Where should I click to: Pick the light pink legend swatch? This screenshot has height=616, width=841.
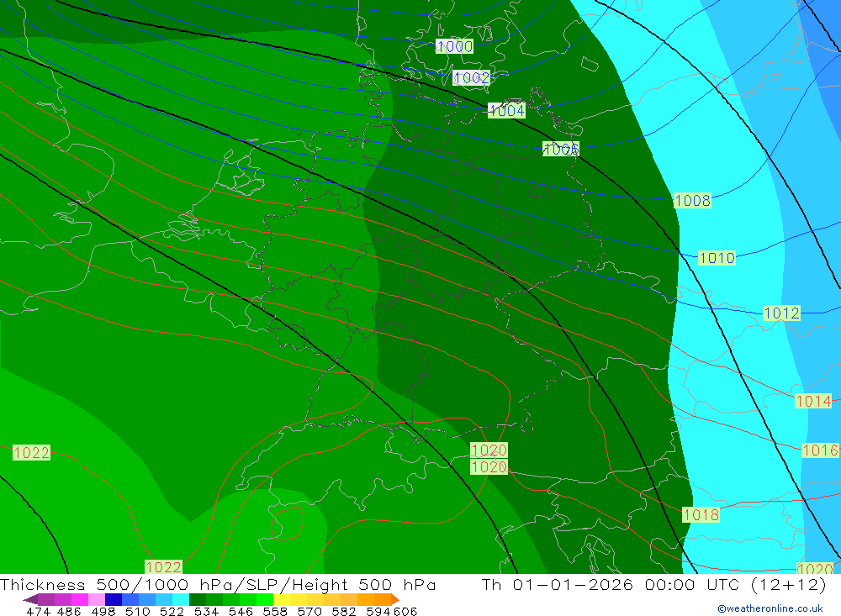tap(97, 599)
